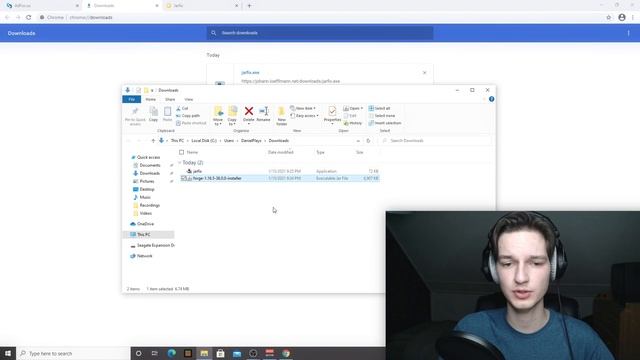The width and height of the screenshot is (640, 360).
Task: Open the Chrome profile avatar
Action: pos(622,17)
